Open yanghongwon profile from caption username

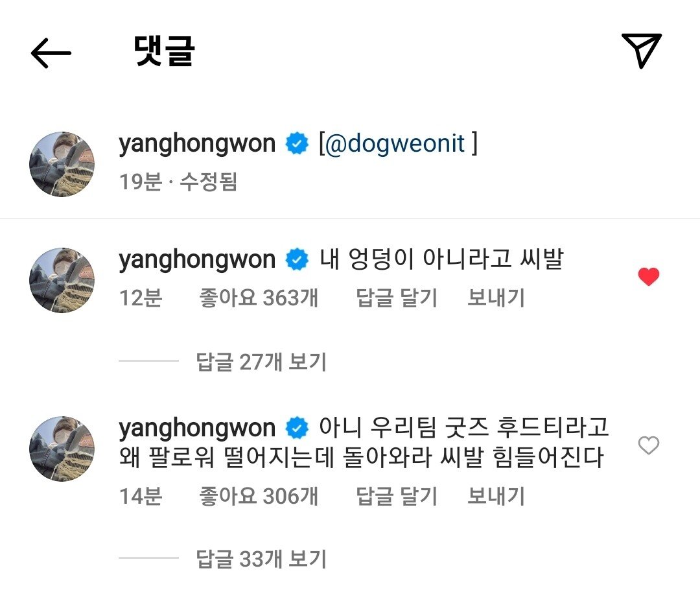coord(197,143)
